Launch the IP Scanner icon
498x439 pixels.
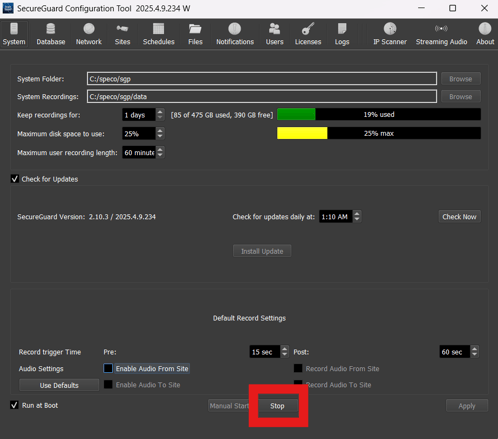[390, 29]
